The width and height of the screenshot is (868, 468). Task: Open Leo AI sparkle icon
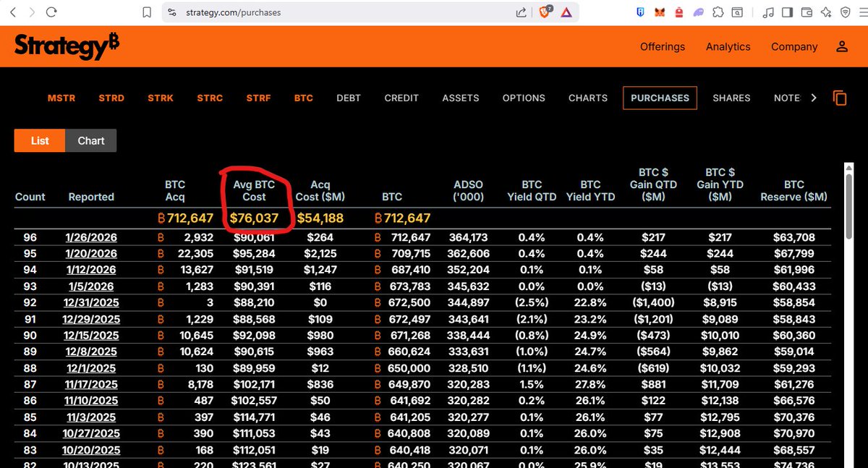tap(825, 12)
